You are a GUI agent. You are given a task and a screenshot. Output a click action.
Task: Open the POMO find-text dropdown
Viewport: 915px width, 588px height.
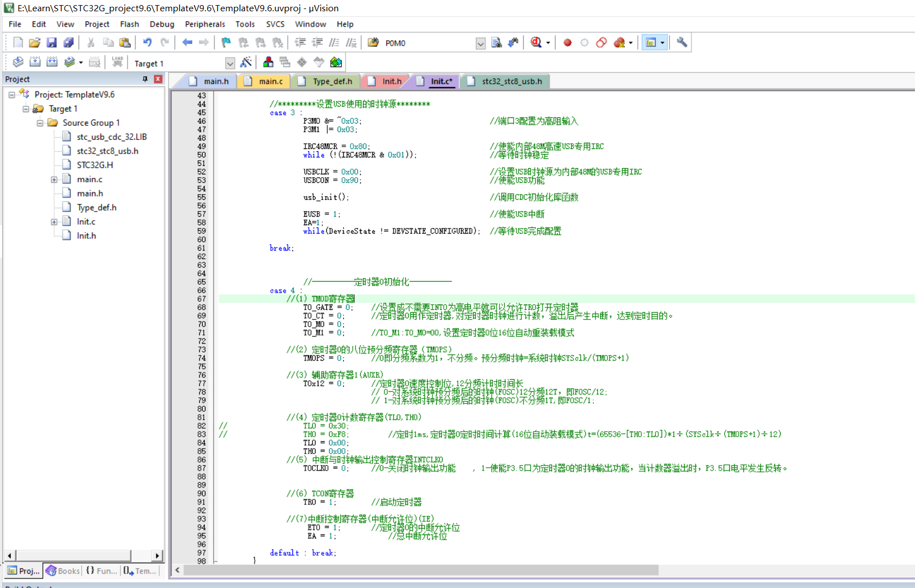[480, 43]
